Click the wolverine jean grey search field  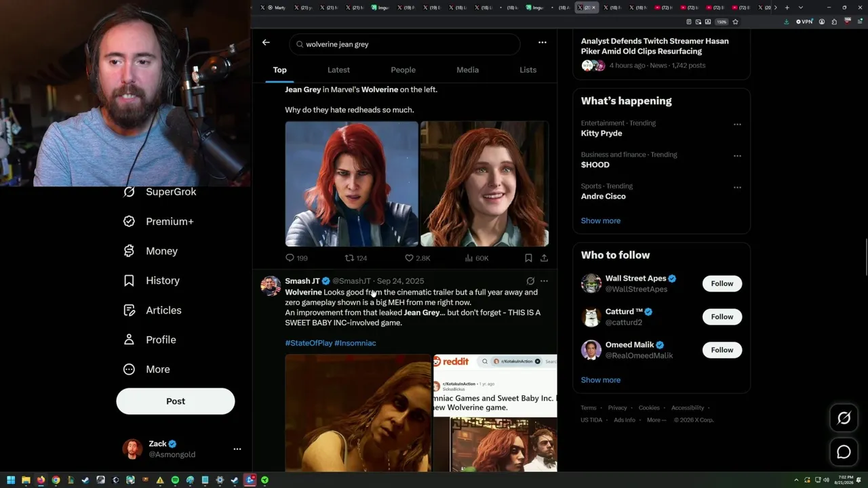coord(405,44)
